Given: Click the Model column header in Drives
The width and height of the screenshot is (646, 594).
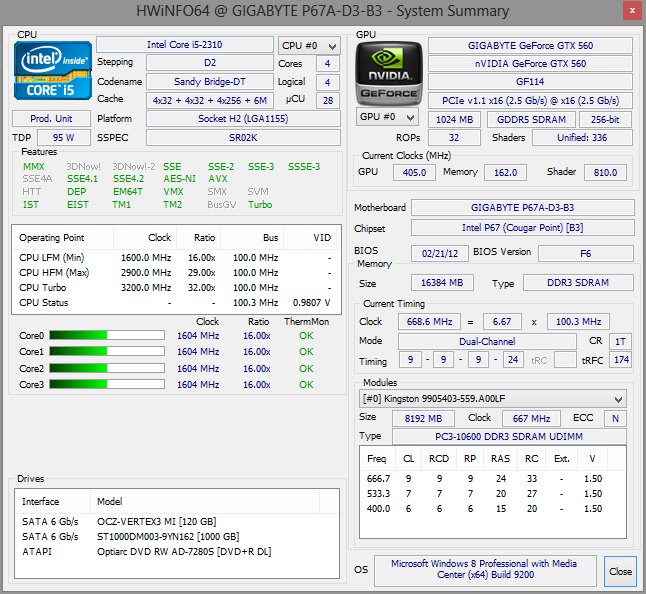Looking at the screenshot, I should pos(205,501).
